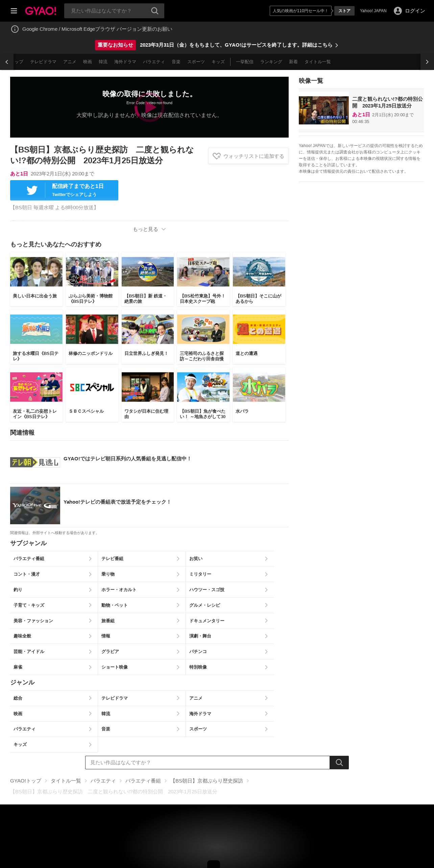Screen dimensions: 434x868
Task: Click the login user avatar icon
Action: point(398,11)
